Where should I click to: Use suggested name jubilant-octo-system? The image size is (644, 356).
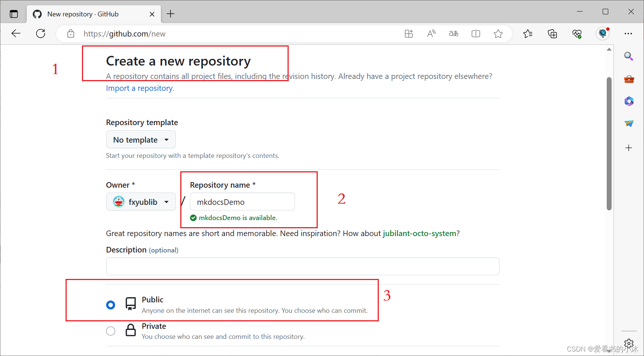(419, 233)
